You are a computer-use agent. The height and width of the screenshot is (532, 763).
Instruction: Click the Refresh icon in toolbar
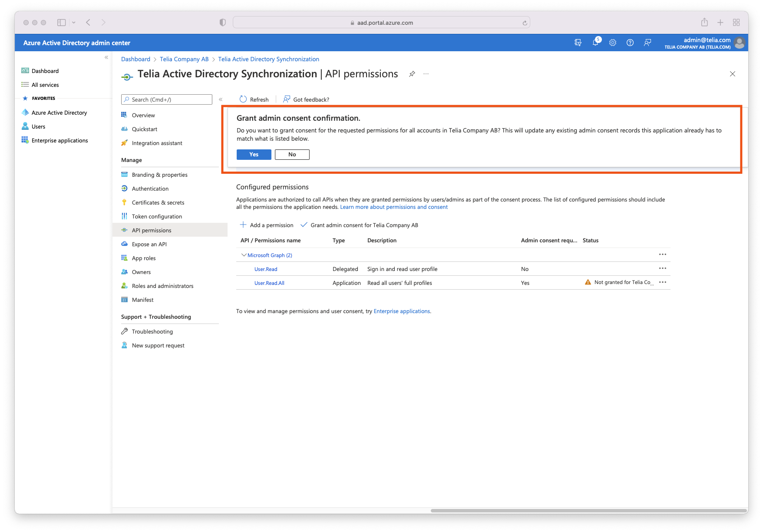pyautogui.click(x=243, y=99)
